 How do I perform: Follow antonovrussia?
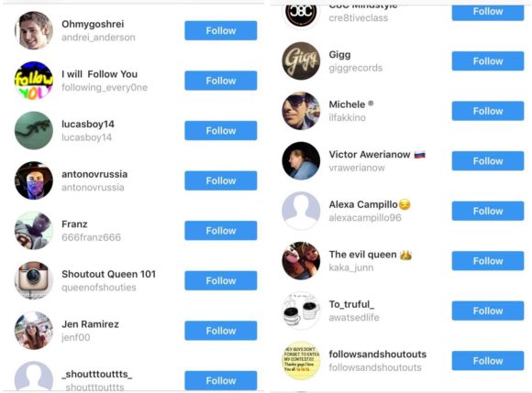(x=220, y=180)
